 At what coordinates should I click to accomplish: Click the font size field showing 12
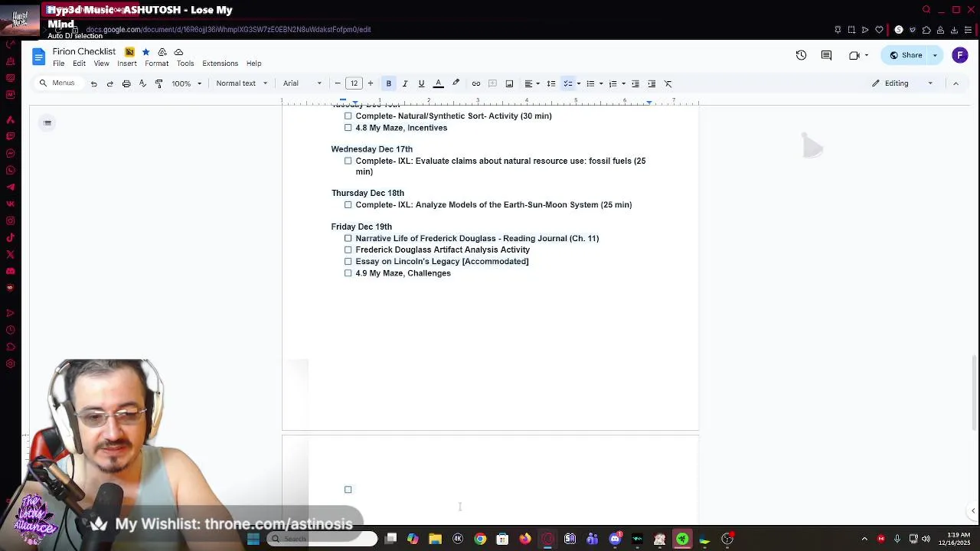coord(354,83)
